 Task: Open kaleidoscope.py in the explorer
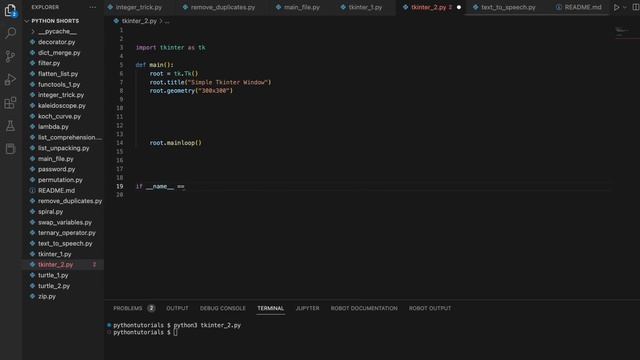pyautogui.click(x=62, y=106)
